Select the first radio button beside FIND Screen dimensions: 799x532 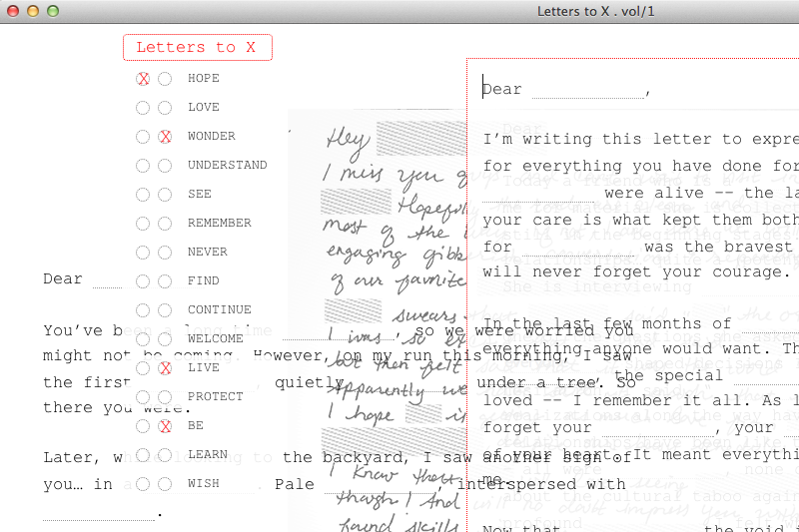click(144, 281)
